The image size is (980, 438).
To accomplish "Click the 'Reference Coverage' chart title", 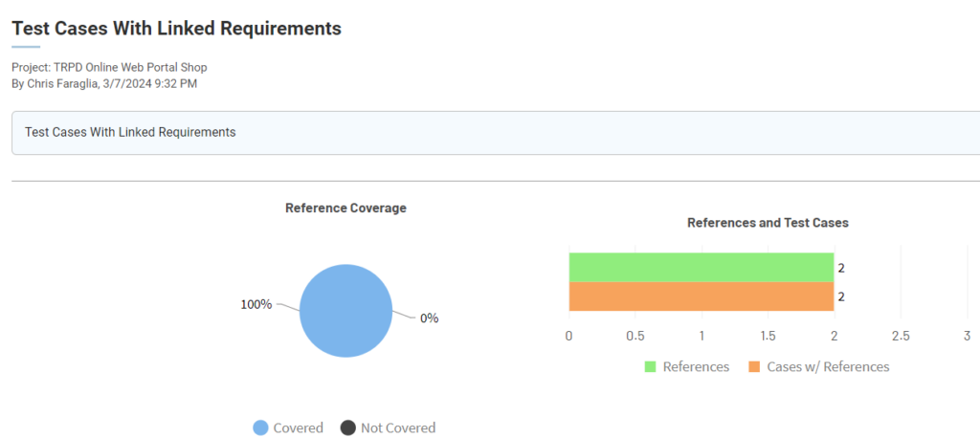I will [345, 208].
